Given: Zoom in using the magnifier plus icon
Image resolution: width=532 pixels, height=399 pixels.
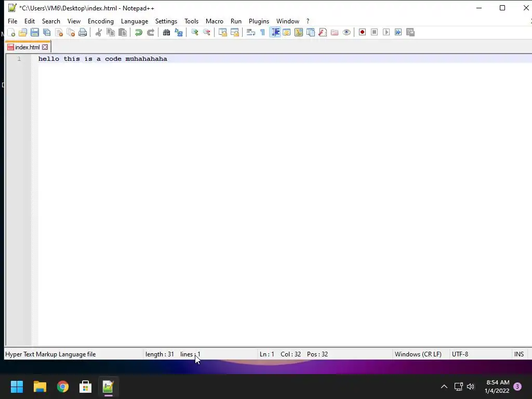Looking at the screenshot, I should [194, 32].
